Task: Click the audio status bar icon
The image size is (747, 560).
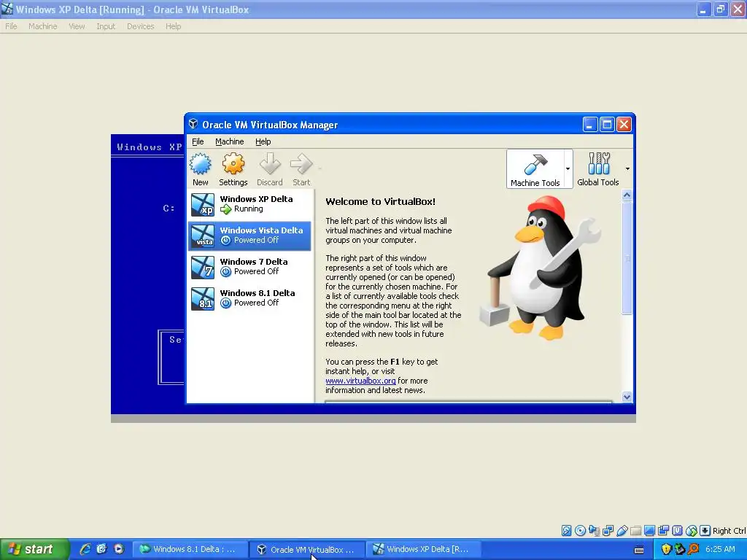Action: pyautogui.click(x=594, y=531)
